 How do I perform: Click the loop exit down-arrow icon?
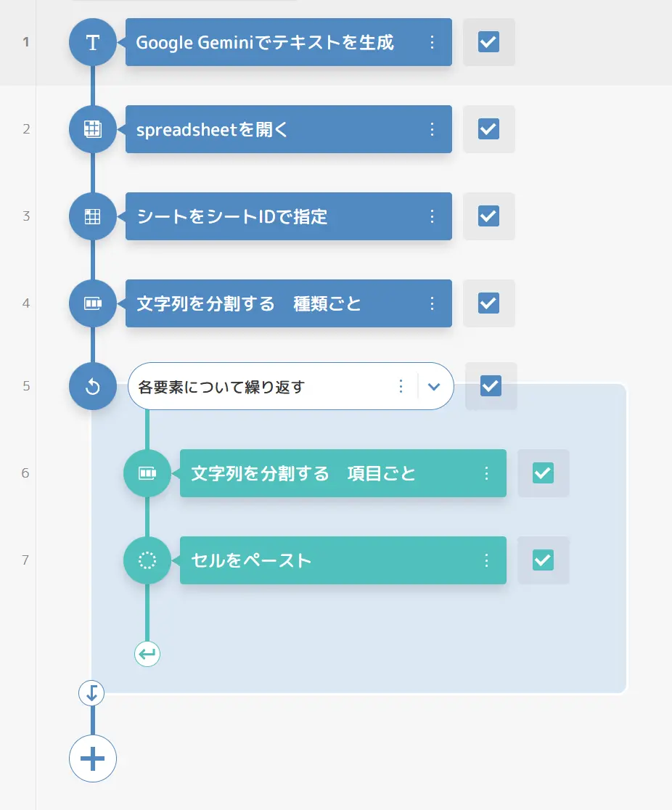[91, 693]
